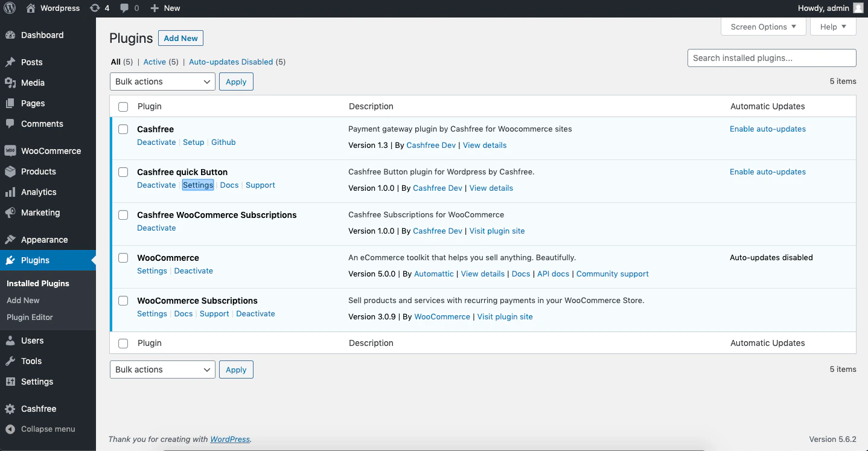Viewport: 868px width, 451px height.
Task: Open Settings link for Cashfree quick Button
Action: pos(198,185)
